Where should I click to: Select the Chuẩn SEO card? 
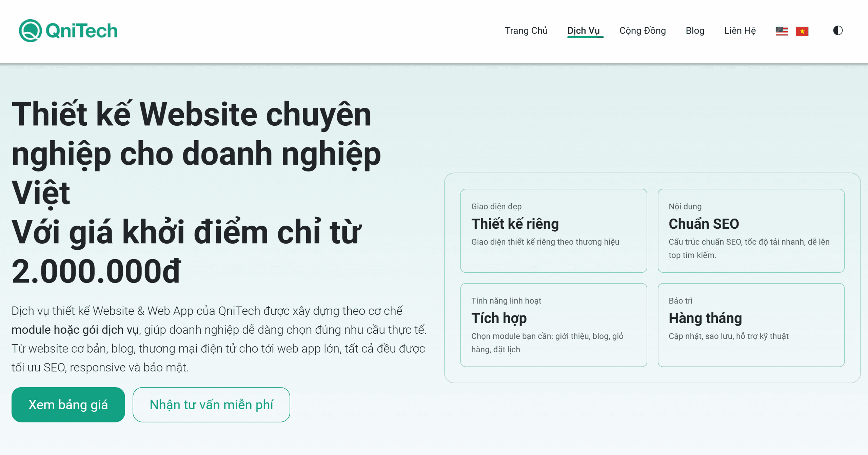pos(751,230)
